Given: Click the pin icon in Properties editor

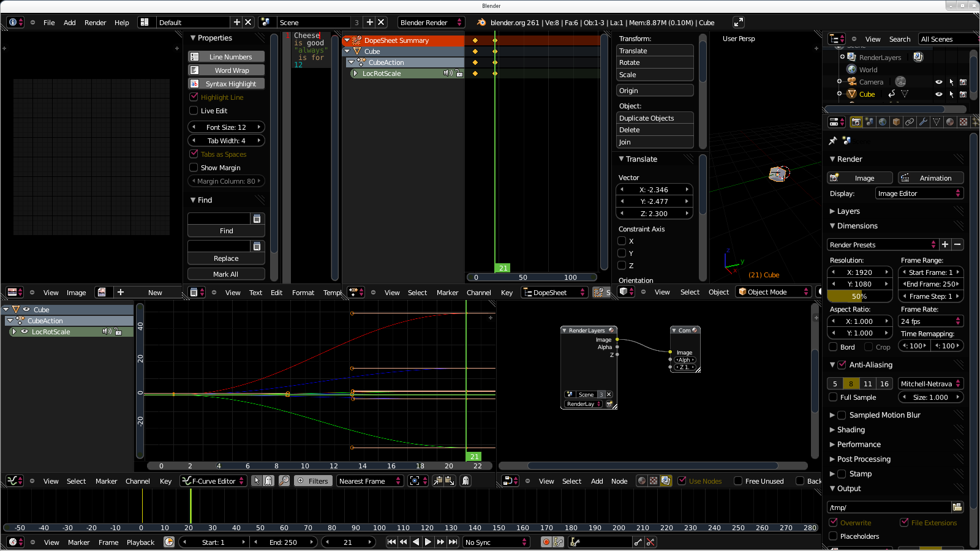Looking at the screenshot, I should [x=833, y=141].
